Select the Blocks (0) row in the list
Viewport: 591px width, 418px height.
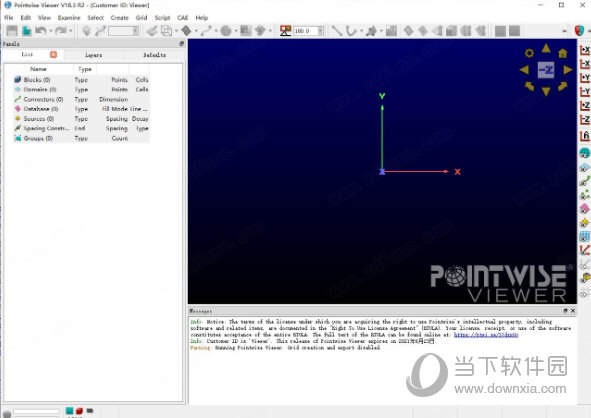(x=81, y=80)
